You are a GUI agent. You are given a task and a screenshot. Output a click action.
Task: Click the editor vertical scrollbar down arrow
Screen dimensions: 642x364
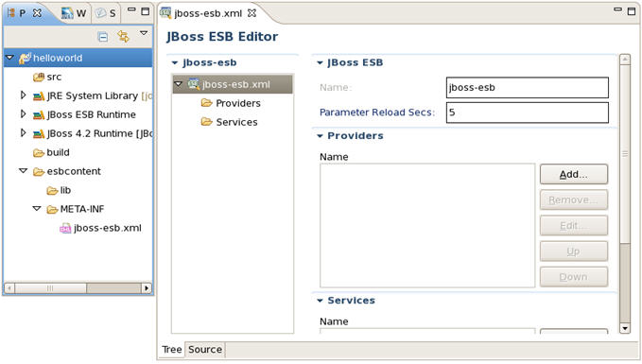pos(625,328)
